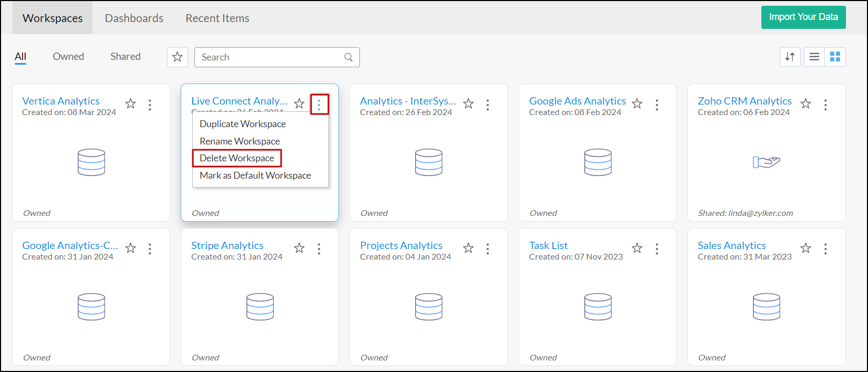Open the Google Ads Analytics workspace link
The height and width of the screenshot is (372, 868).
pyautogui.click(x=577, y=101)
